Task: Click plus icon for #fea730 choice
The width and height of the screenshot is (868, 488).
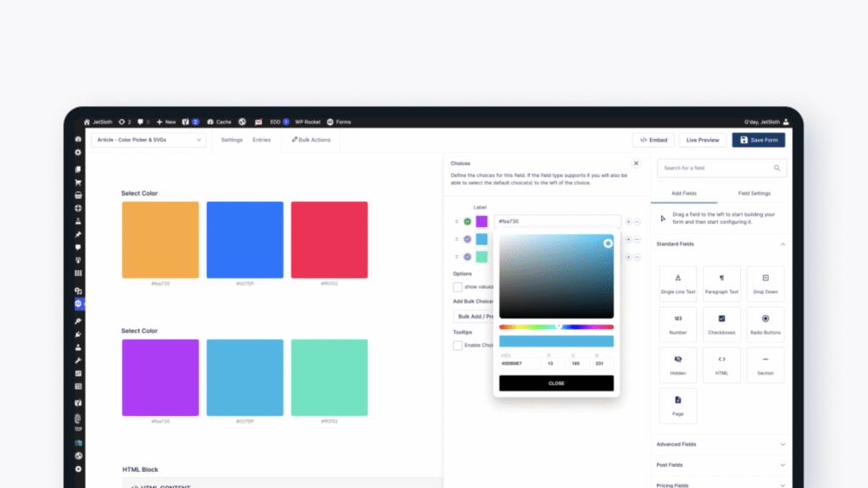Action: [628, 222]
